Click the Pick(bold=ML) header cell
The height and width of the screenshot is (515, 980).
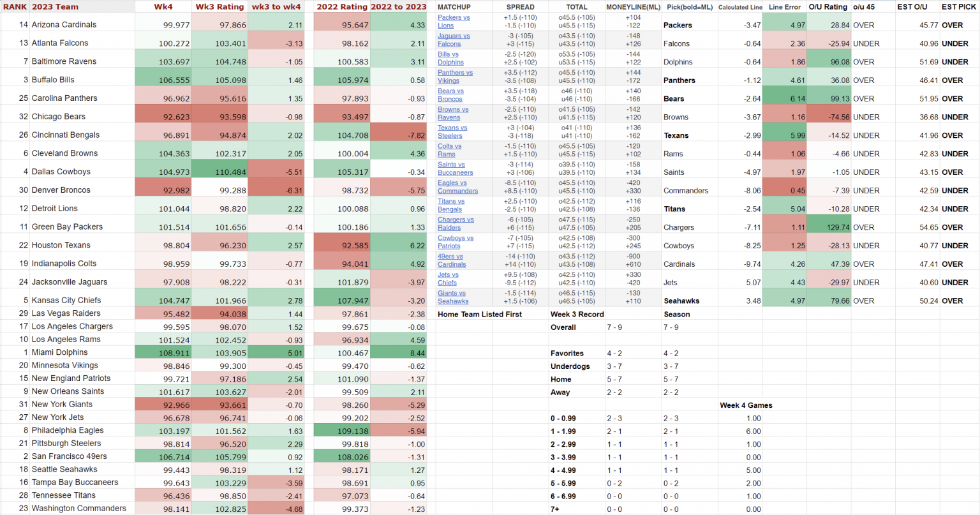click(690, 7)
